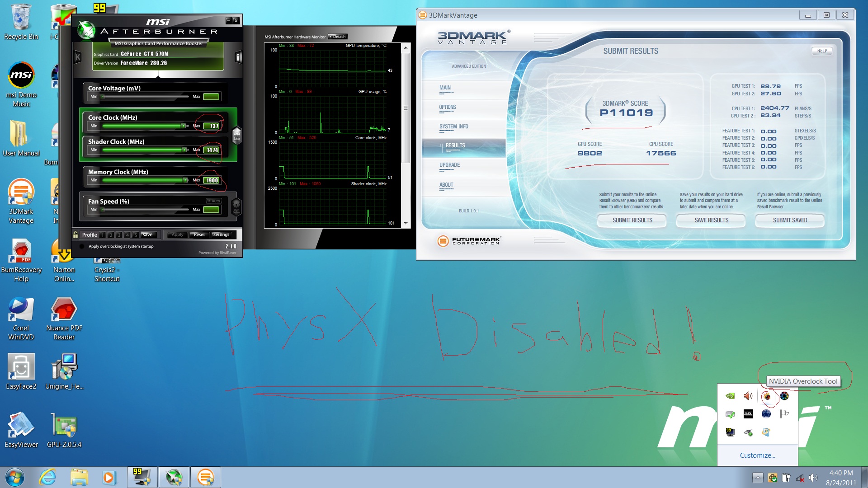This screenshot has width=868, height=488.
Task: Click the battery power taskbar icon
Action: coord(786,478)
